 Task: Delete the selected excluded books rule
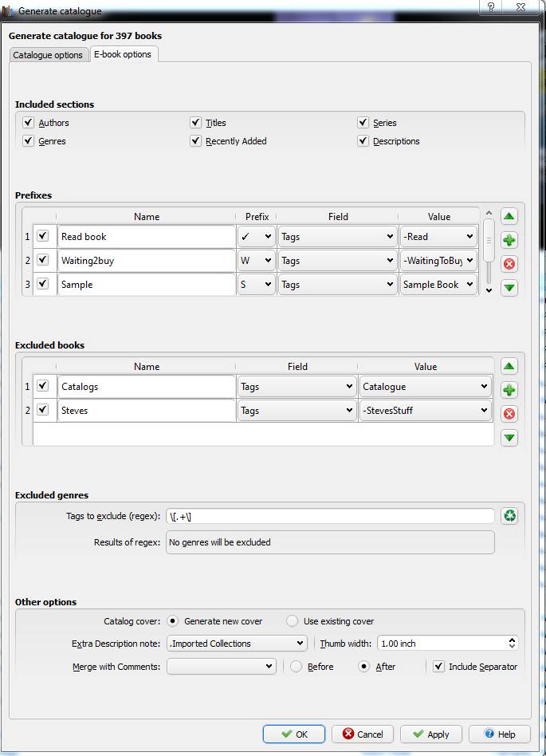coord(509,414)
